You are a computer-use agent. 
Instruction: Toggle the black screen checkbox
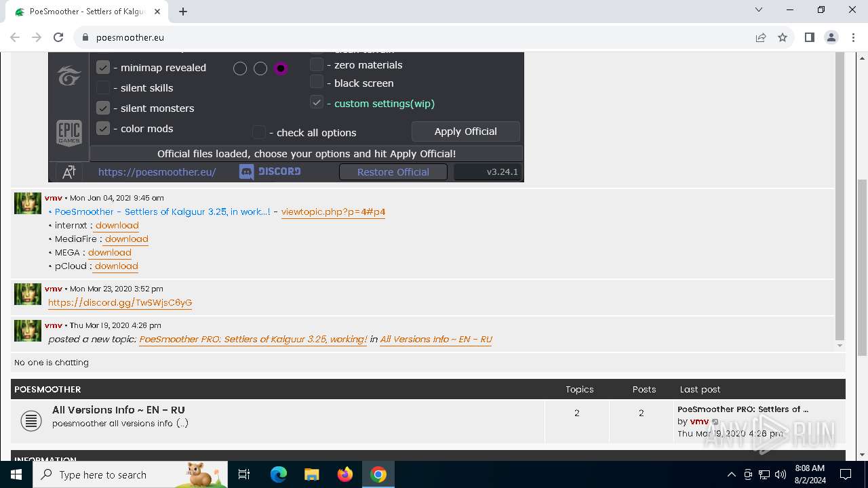tap(317, 82)
